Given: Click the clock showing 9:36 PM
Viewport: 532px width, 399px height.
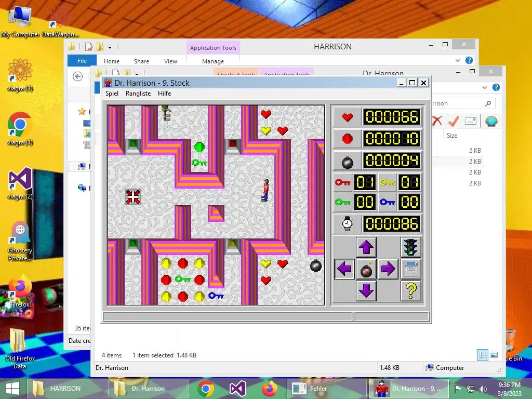Looking at the screenshot, I should coord(509,389).
